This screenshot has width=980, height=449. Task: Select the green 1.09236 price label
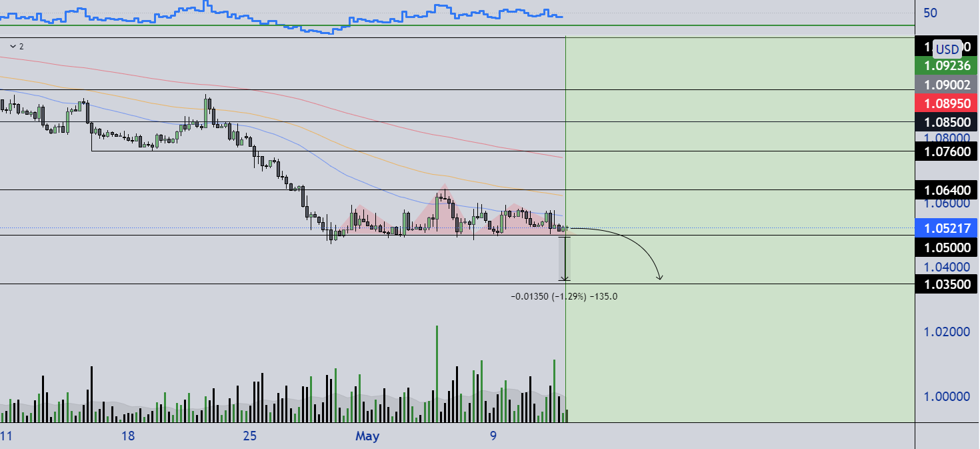[x=947, y=66]
